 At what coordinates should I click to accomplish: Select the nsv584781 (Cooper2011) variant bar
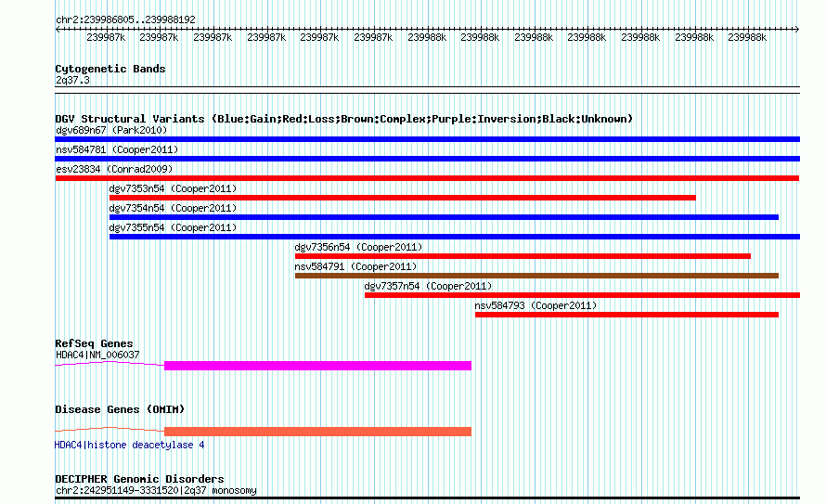click(427, 159)
